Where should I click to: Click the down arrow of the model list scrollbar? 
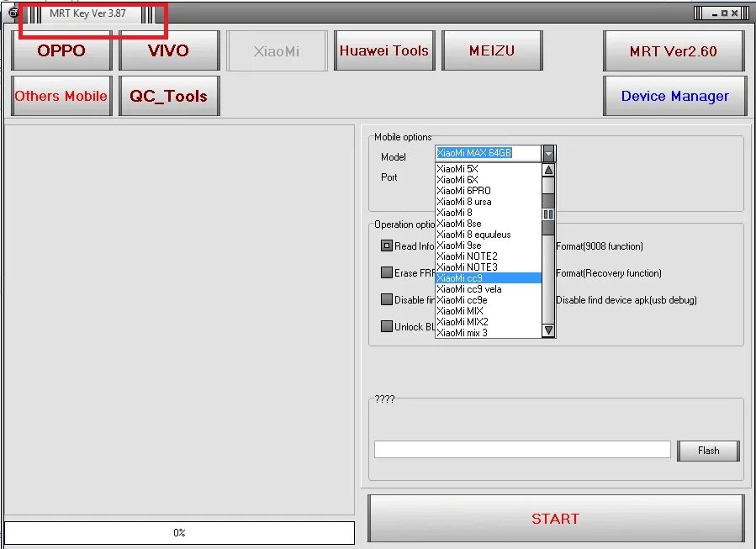coord(548,330)
